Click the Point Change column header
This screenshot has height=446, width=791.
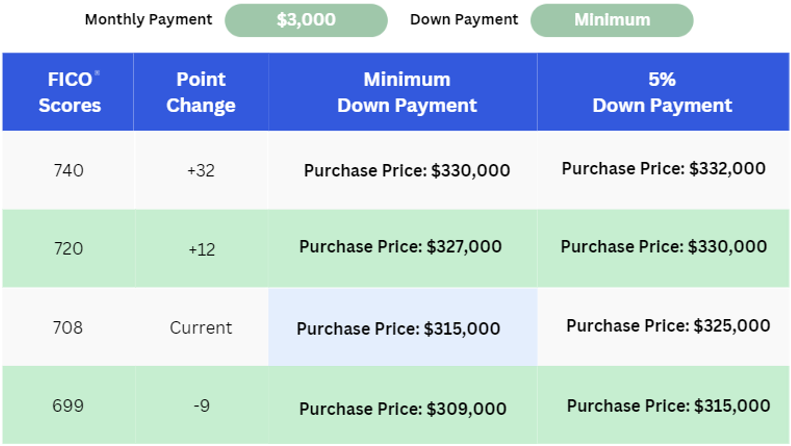tap(201, 92)
